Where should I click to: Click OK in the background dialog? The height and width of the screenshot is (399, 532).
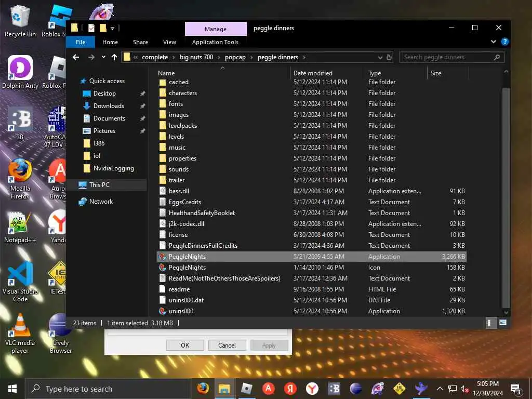click(x=185, y=345)
